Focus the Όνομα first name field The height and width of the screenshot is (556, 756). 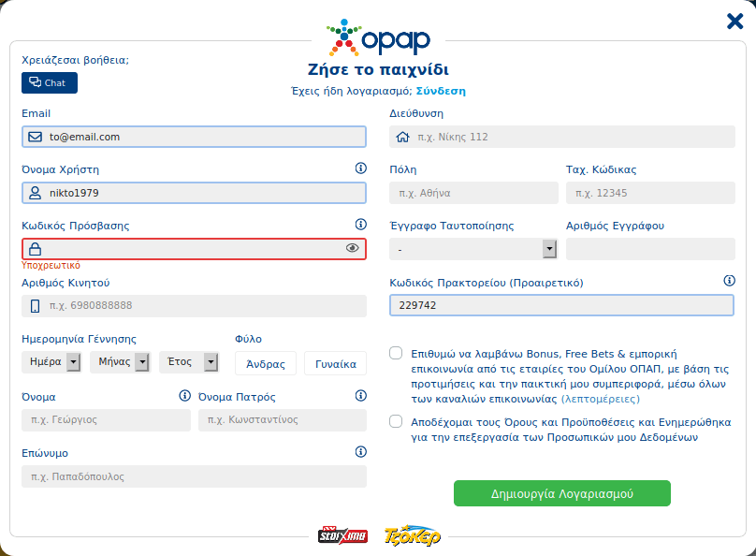pyautogui.click(x=106, y=420)
